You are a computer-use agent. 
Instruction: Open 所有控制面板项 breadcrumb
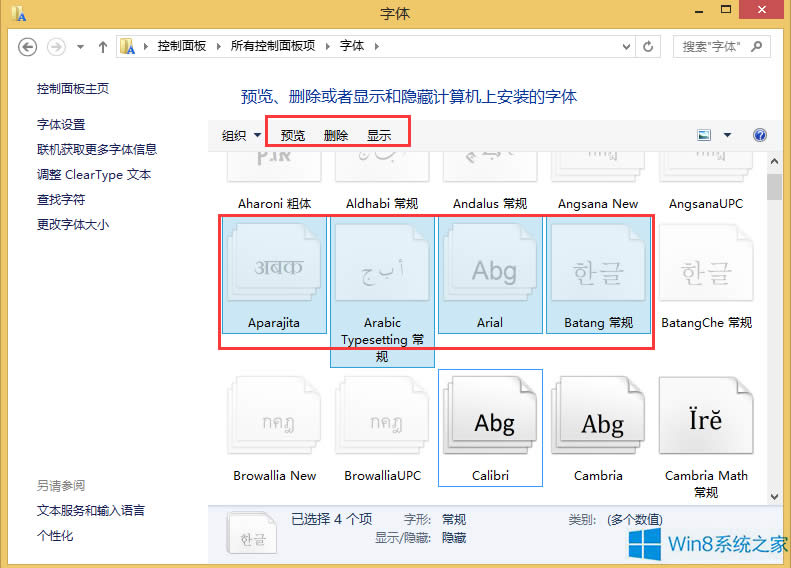pyautogui.click(x=272, y=46)
